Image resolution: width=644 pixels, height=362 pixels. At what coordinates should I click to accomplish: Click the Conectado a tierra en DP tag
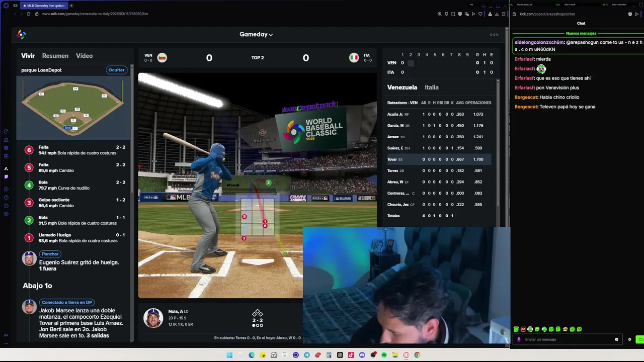coord(67,302)
